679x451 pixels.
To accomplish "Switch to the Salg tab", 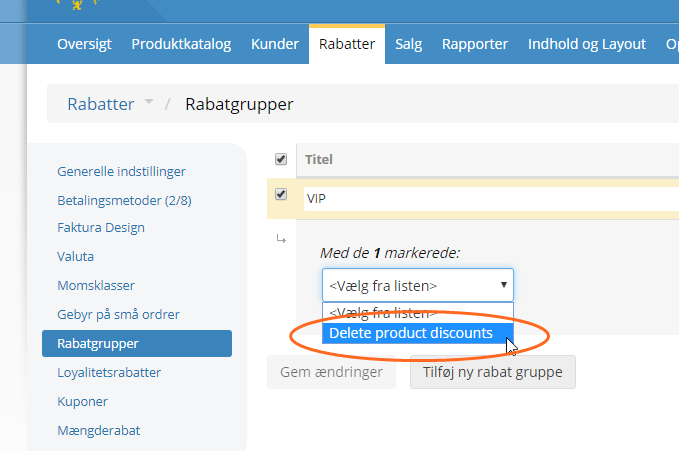I will click(408, 44).
